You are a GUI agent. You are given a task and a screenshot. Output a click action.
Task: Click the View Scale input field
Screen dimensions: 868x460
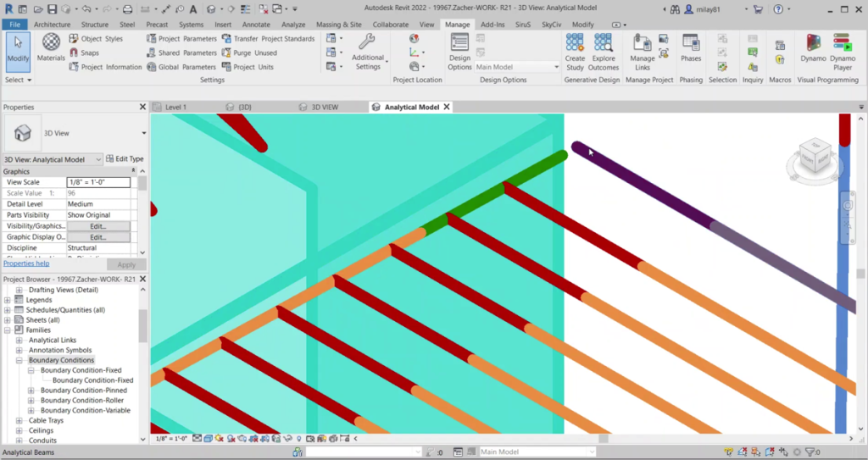tap(98, 182)
